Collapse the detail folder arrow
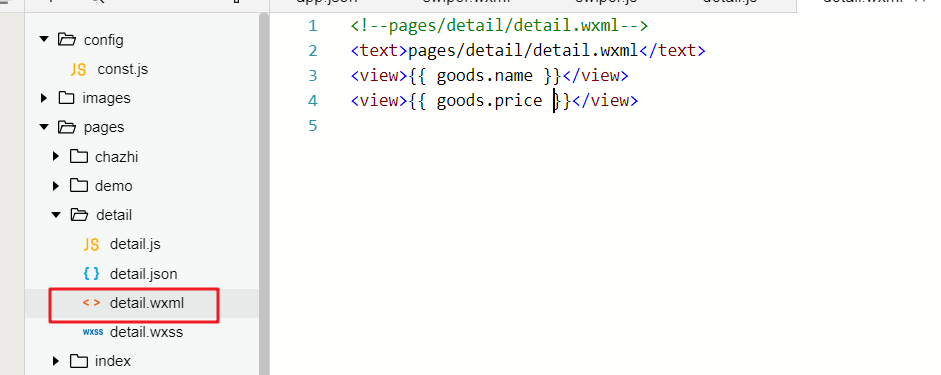The height and width of the screenshot is (375, 941). (x=56, y=215)
